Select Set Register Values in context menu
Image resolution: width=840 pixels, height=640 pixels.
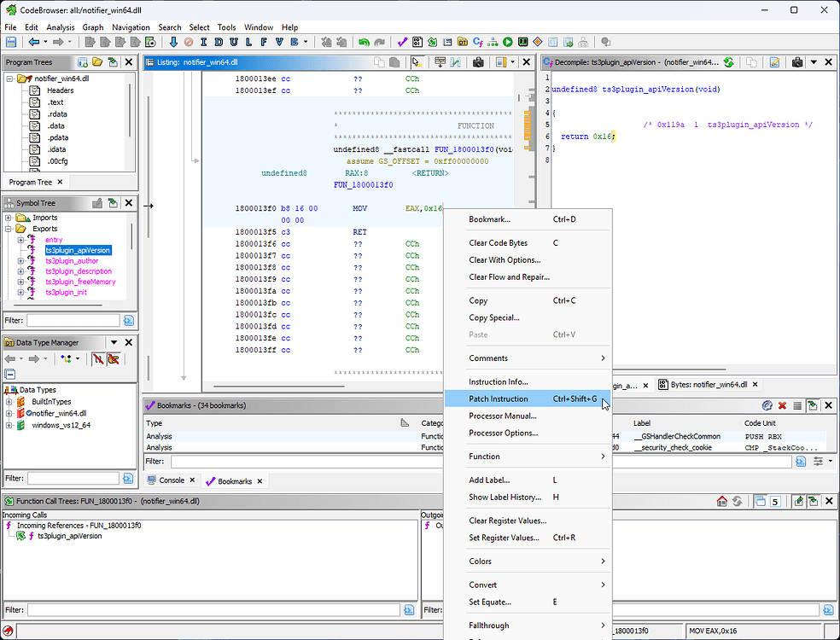[x=528, y=538]
